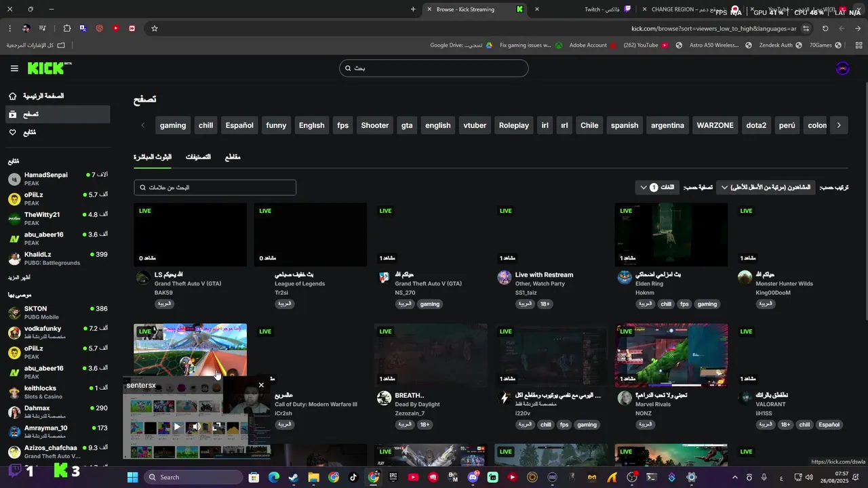Select the Roleplay tag chip
The image size is (868, 488).
514,125
